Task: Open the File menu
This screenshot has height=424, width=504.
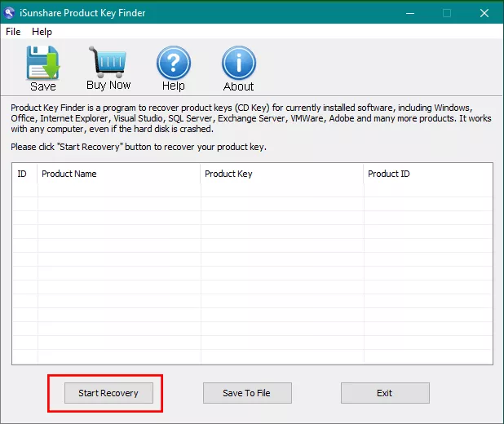Action: tap(13, 32)
